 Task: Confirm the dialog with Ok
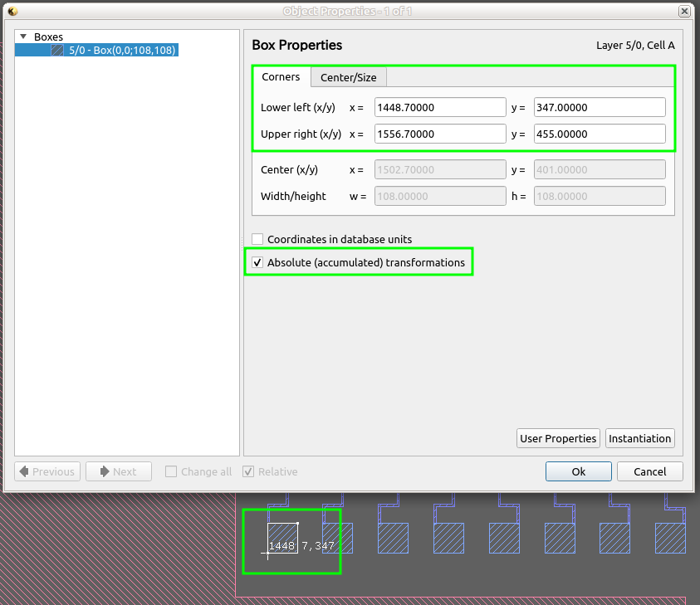point(579,471)
